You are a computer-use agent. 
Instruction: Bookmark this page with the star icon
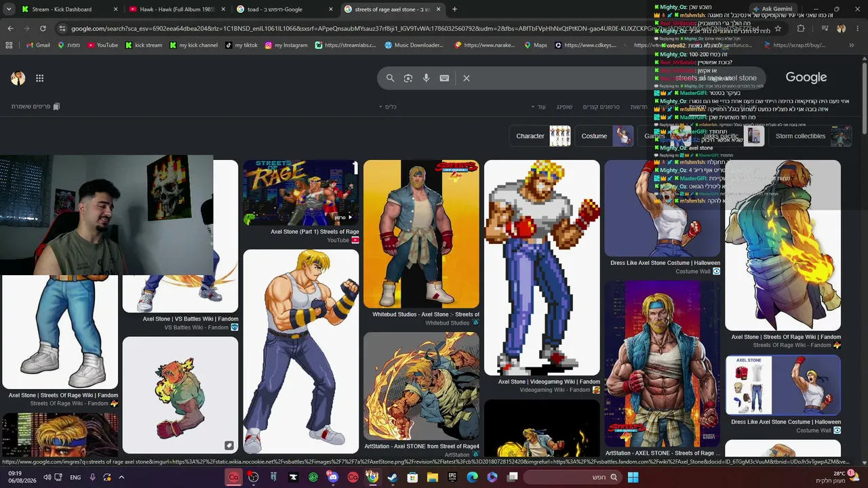778,28
